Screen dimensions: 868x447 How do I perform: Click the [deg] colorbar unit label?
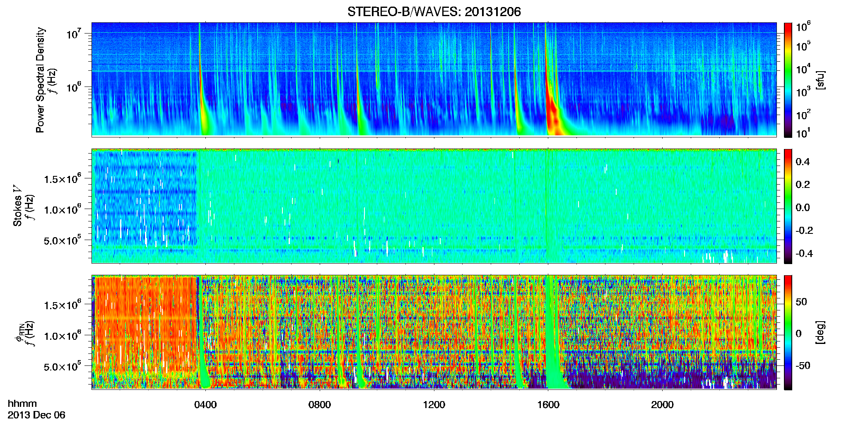pyautogui.click(x=820, y=332)
